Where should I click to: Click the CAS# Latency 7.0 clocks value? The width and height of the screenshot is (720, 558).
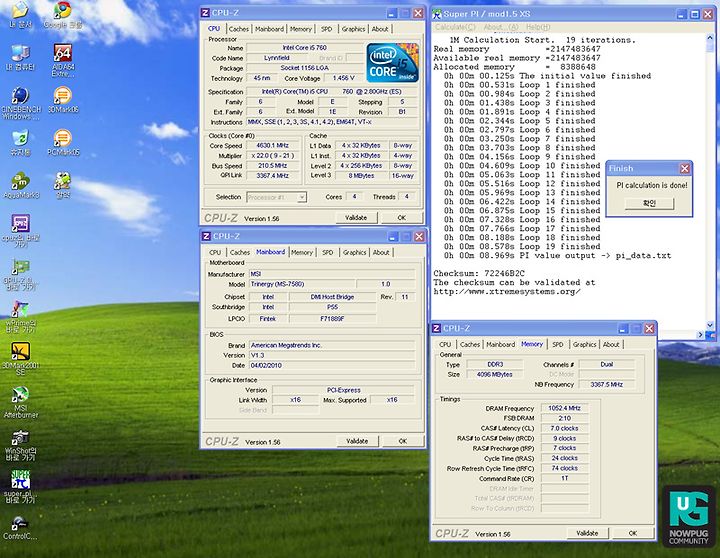[564, 428]
